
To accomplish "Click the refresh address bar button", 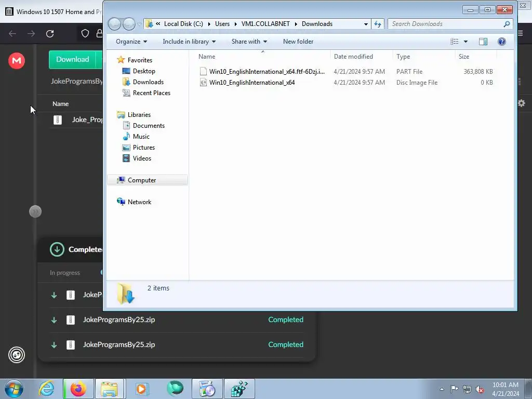I will [378, 24].
